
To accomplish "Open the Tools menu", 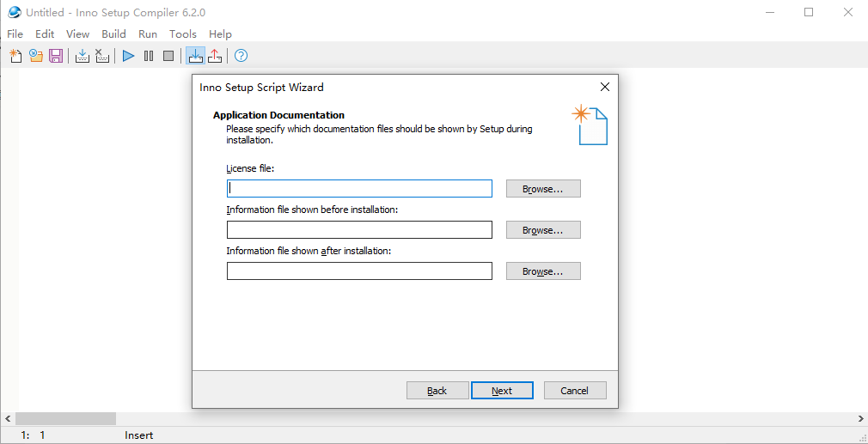I will coord(183,33).
